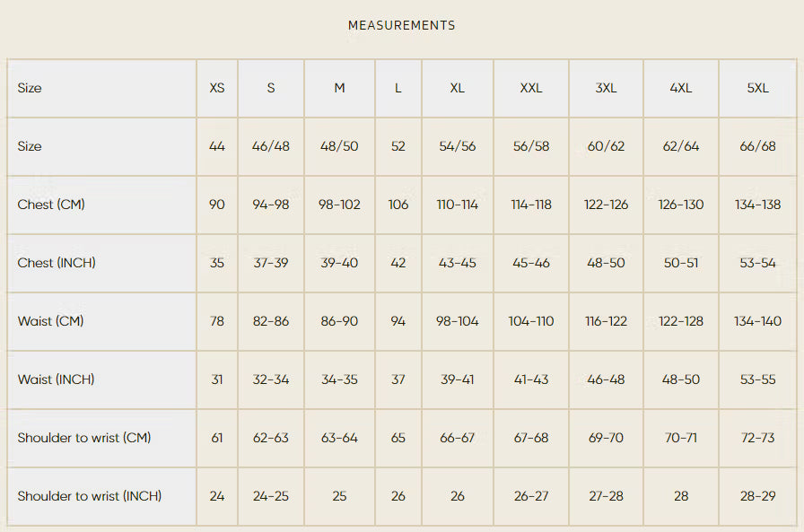Click the Shoulder to wrist (INCH) label
804x532 pixels.
tap(89, 496)
